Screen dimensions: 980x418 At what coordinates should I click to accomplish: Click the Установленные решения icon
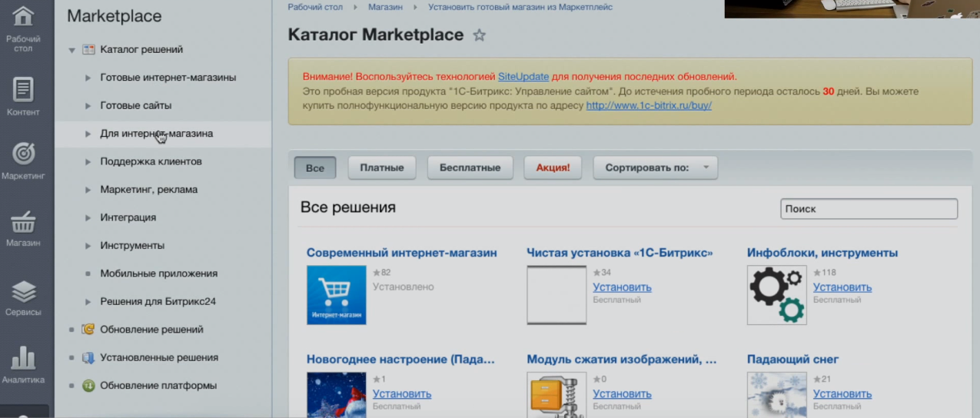88,357
